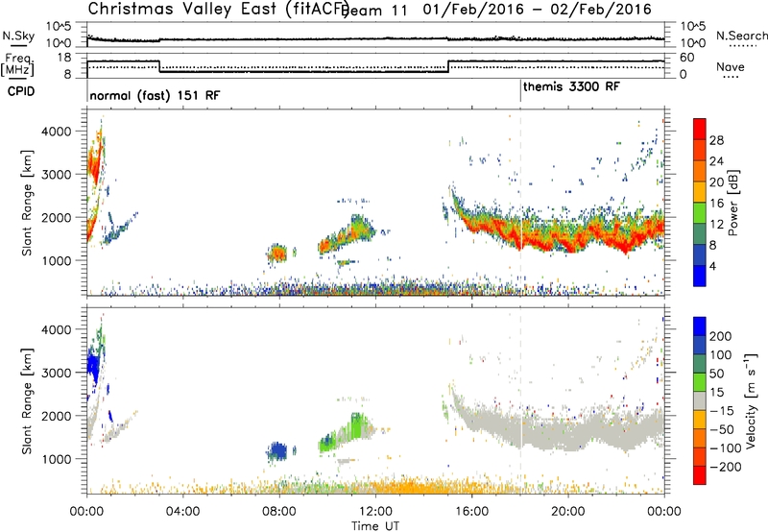Click the '28' tick on power colorbar
Viewport: 768px width, 532px height.
click(716, 140)
